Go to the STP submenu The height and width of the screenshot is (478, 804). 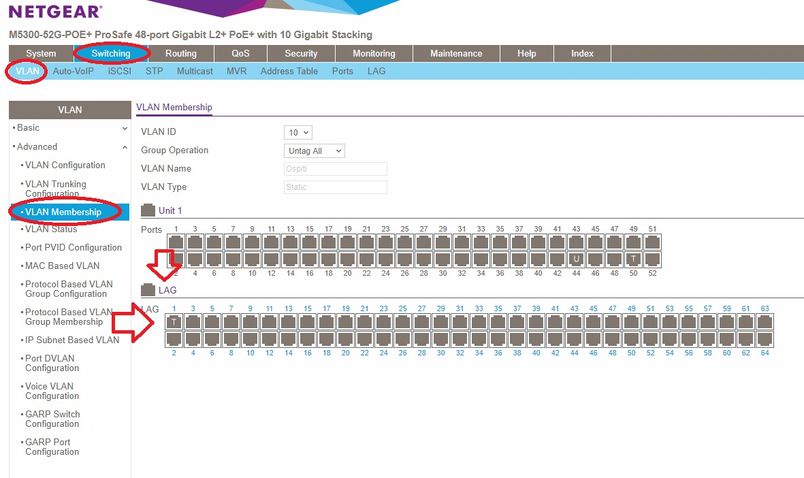(154, 71)
